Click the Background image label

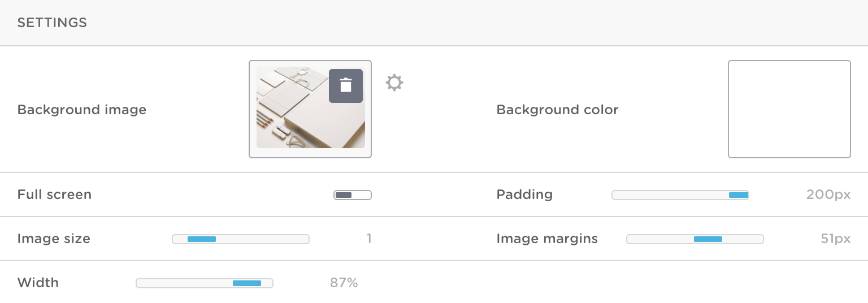pos(82,110)
